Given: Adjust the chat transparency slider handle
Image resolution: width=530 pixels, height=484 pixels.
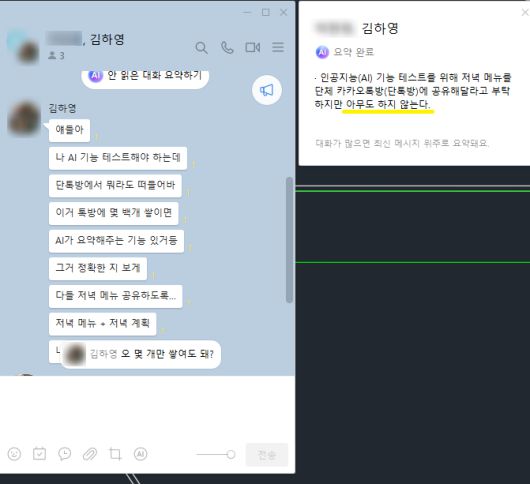Looking at the screenshot, I should coord(231,454).
